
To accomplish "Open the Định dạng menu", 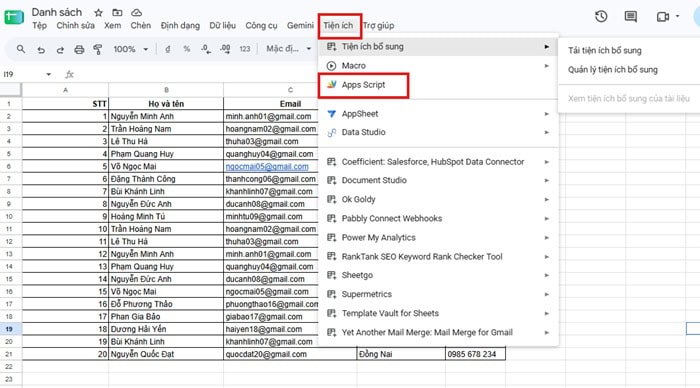I will coord(180,25).
